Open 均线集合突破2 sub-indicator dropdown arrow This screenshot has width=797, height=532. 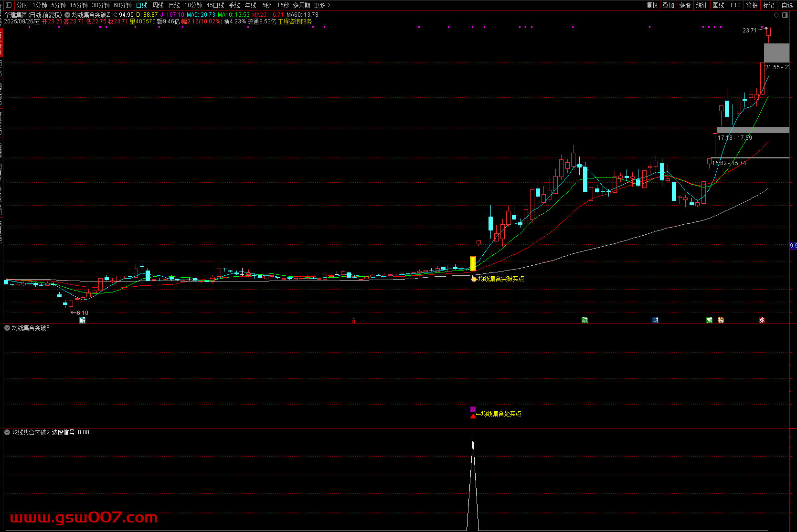tap(7, 432)
